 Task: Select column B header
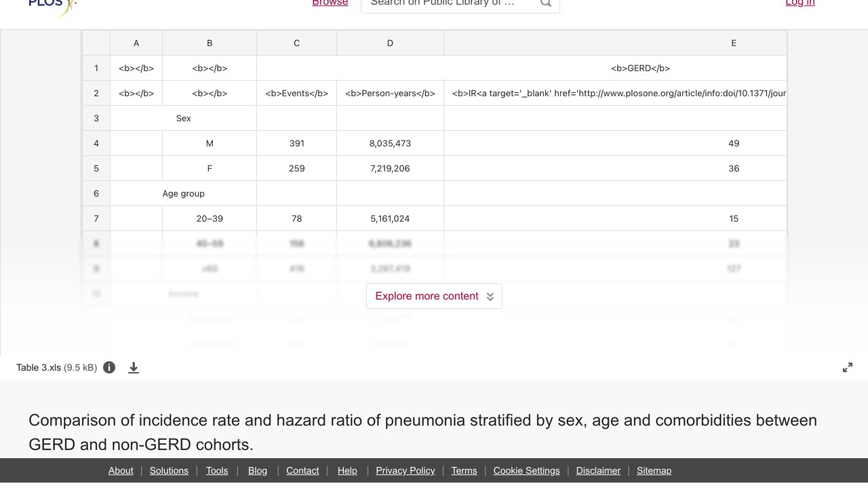[210, 43]
